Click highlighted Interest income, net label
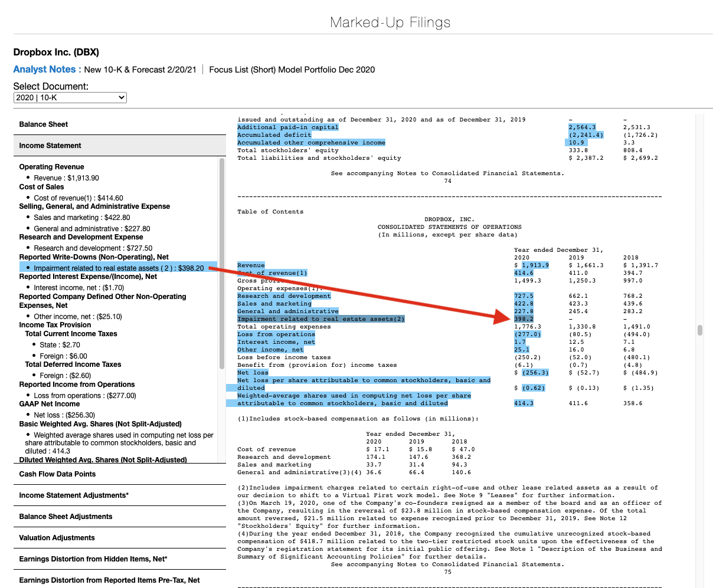Viewport: 713px width, 588px height. point(276,342)
